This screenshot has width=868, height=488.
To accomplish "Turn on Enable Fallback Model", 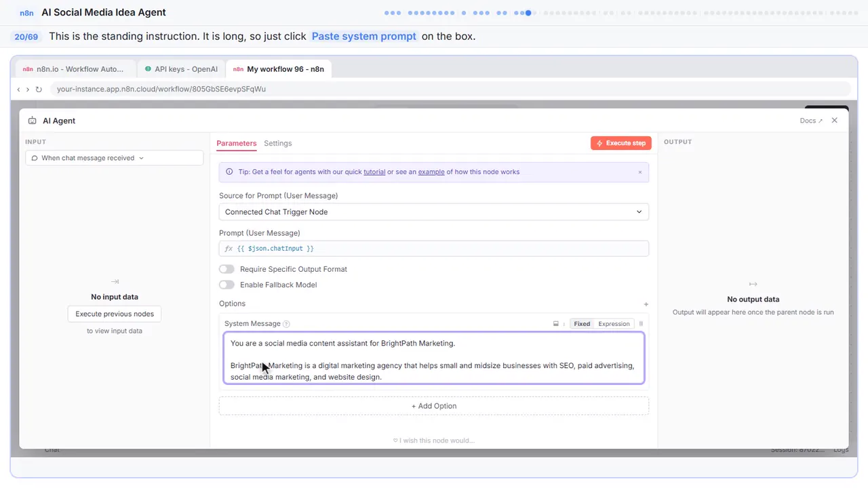I will 226,285.
